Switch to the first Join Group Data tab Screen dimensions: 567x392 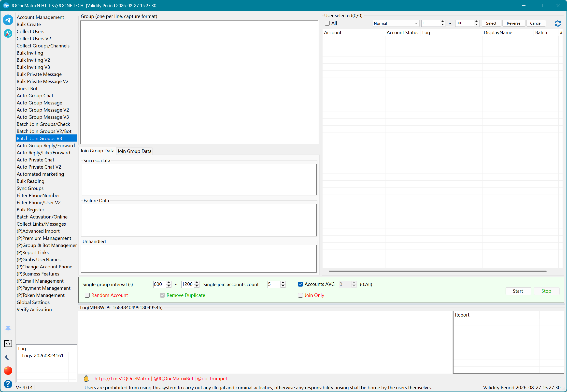point(97,151)
